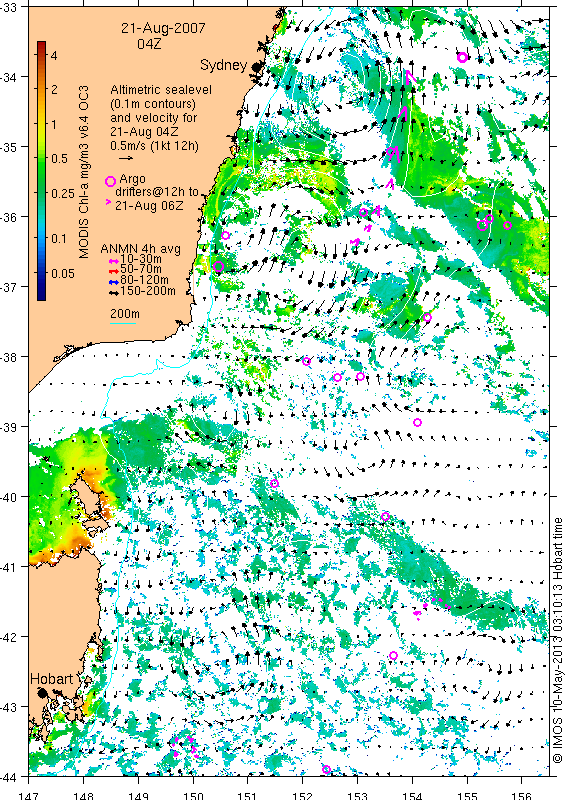Click Argo float circle near 43.9°S 152.5°E

coord(327,769)
